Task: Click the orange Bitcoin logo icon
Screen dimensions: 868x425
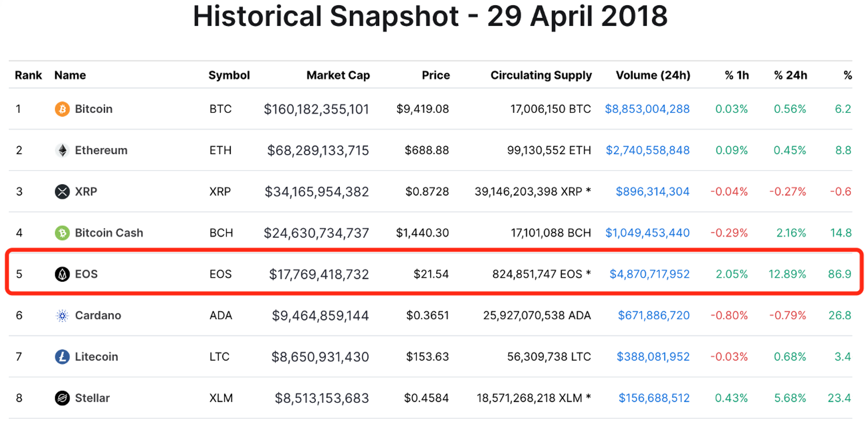Action: coord(62,109)
